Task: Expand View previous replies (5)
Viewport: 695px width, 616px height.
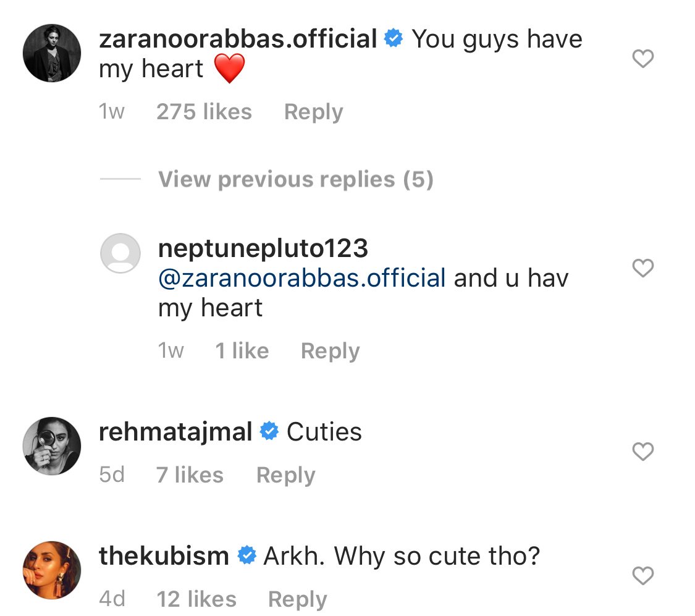Action: click(295, 180)
